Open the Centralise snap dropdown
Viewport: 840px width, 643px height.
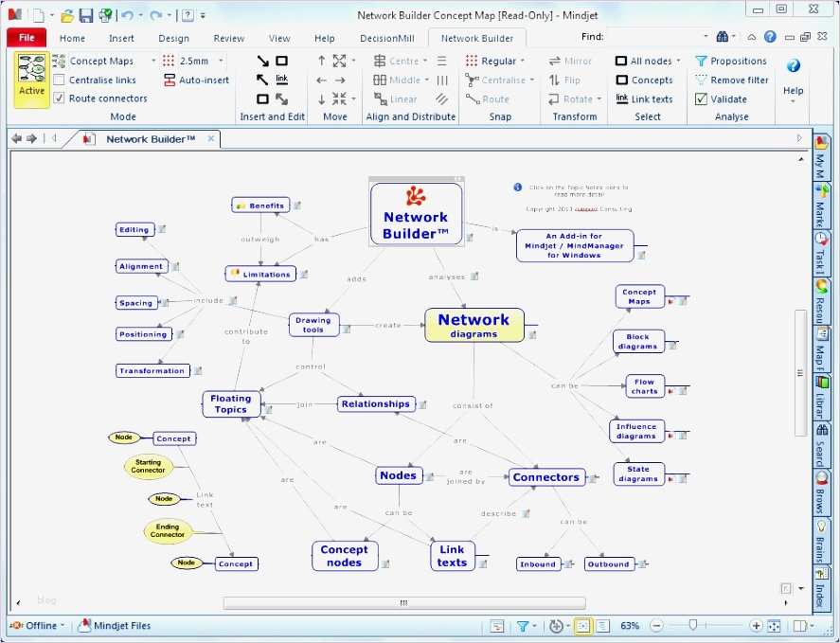(532, 80)
